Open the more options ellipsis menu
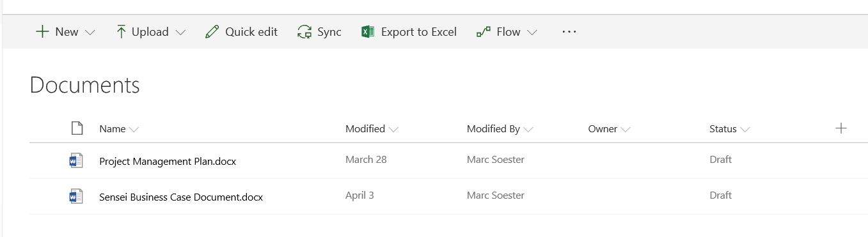Image resolution: width=868 pixels, height=237 pixels. (x=569, y=31)
